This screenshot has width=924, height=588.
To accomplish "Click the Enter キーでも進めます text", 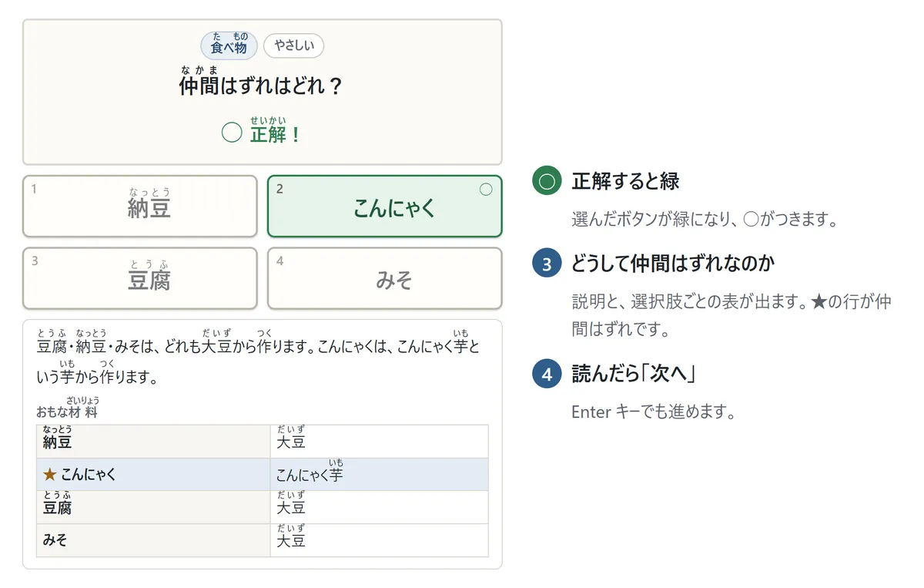I will point(654,412).
